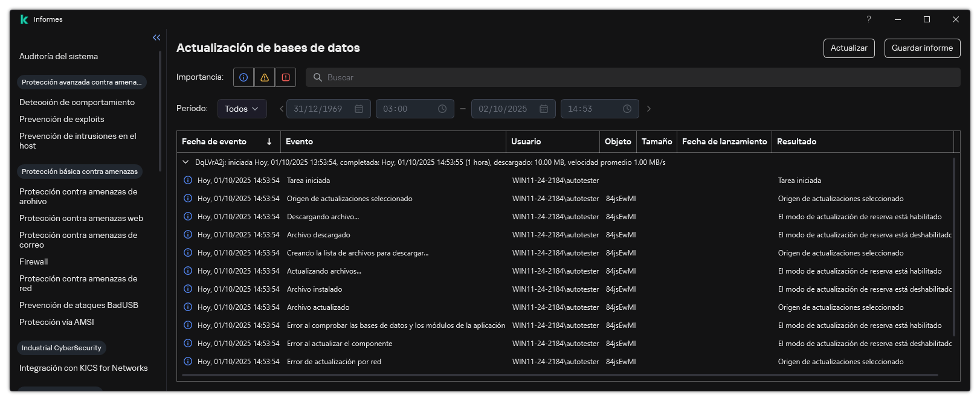Open clock picker for start time 03:00
The image size is (980, 401).
pyautogui.click(x=442, y=109)
